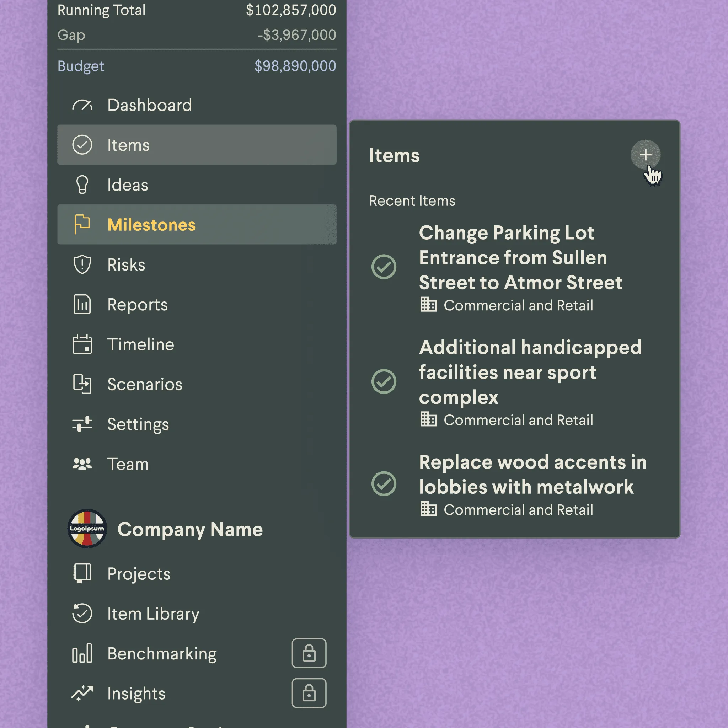
Task: Click the Timeline calendar icon
Action: click(x=82, y=344)
